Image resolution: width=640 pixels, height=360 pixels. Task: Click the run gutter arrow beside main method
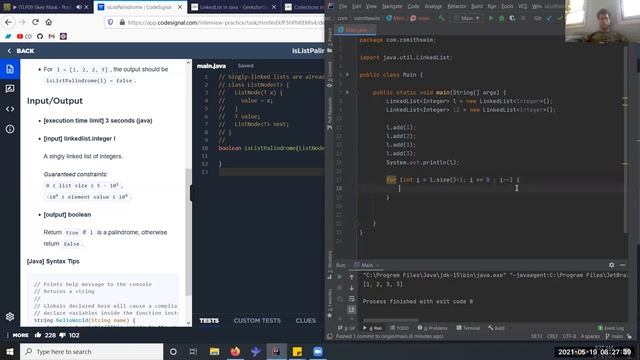tap(347, 92)
